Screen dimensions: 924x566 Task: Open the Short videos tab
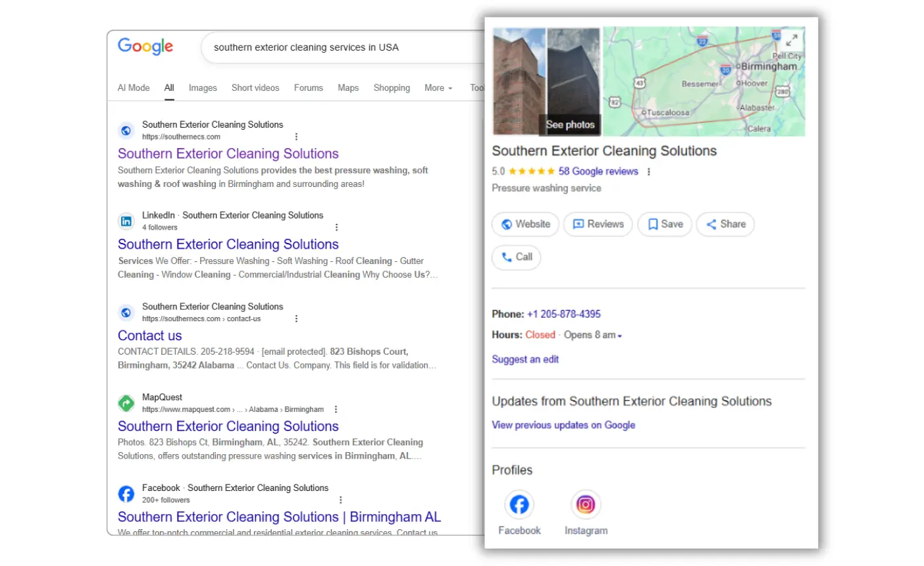255,88
